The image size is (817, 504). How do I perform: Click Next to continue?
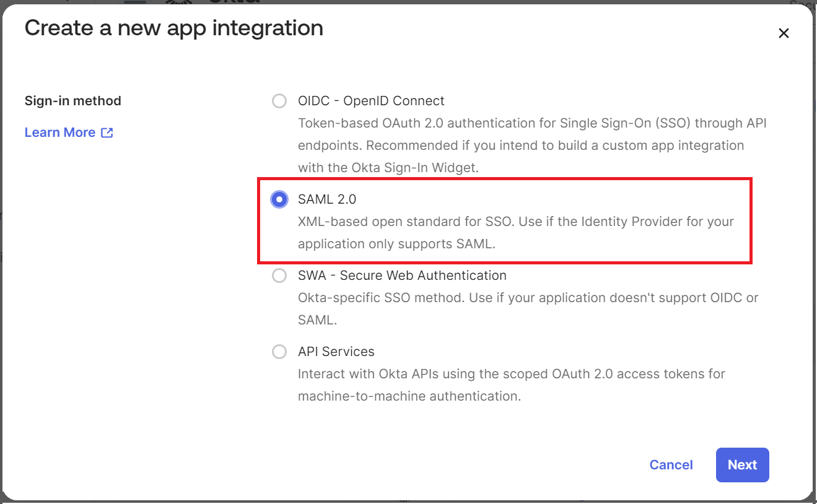[742, 465]
